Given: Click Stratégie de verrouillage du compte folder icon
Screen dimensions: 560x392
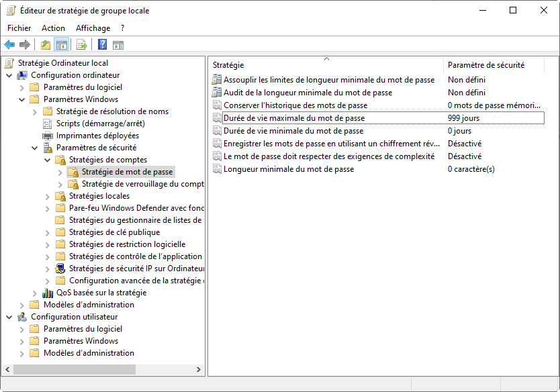Looking at the screenshot, I should pyautogui.click(x=73, y=184).
